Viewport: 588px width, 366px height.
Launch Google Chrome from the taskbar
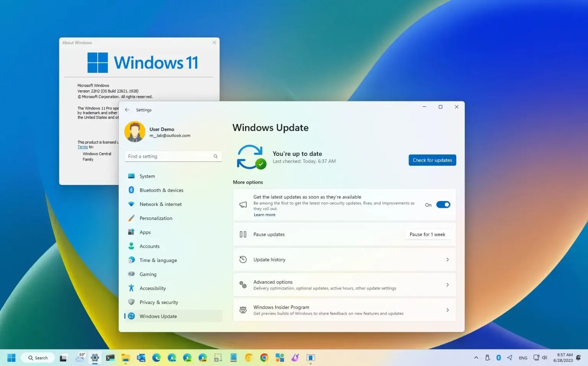coord(264,358)
